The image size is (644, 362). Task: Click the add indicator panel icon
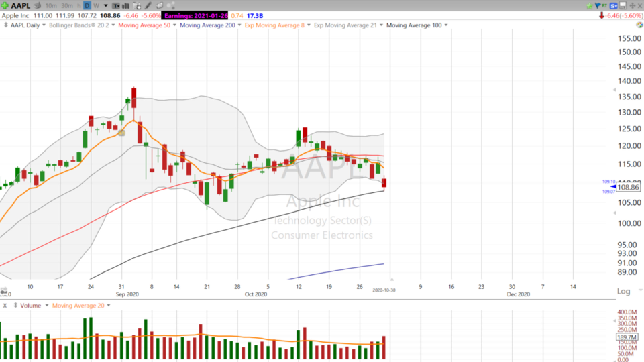137,6
